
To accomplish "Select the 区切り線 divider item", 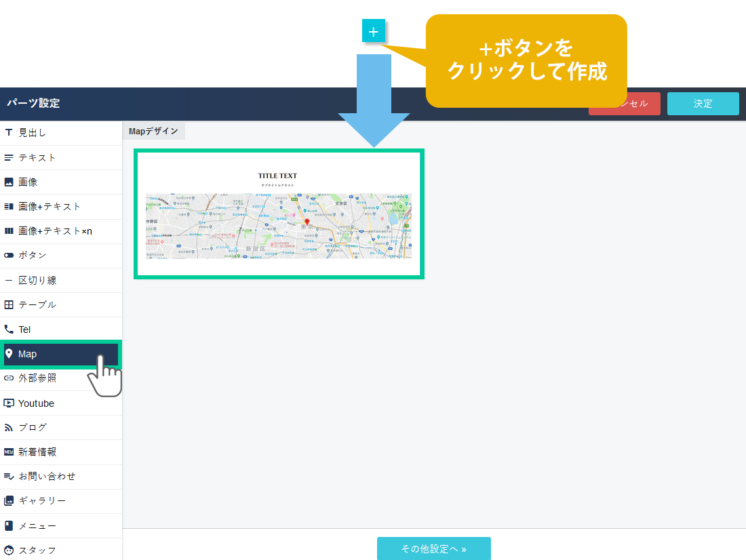I will (x=37, y=280).
